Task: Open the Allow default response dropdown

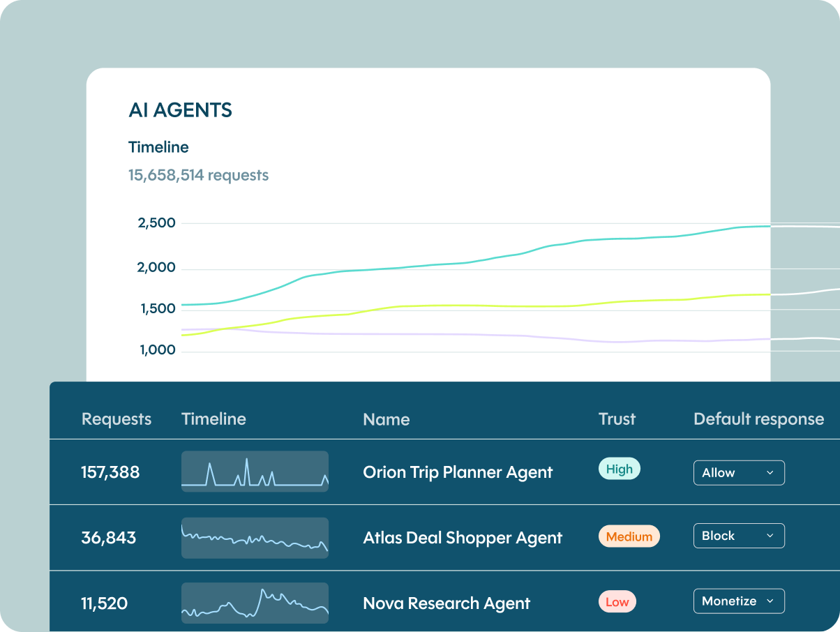Action: click(x=739, y=472)
